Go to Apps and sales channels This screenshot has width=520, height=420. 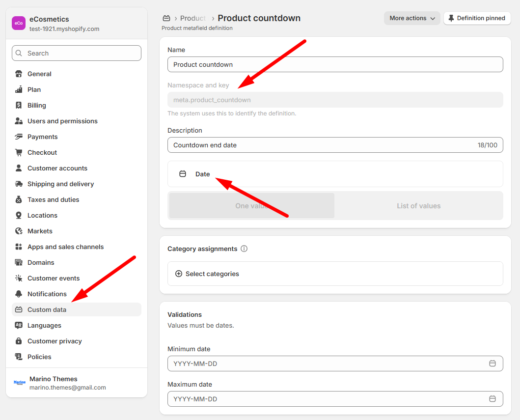pos(77,247)
